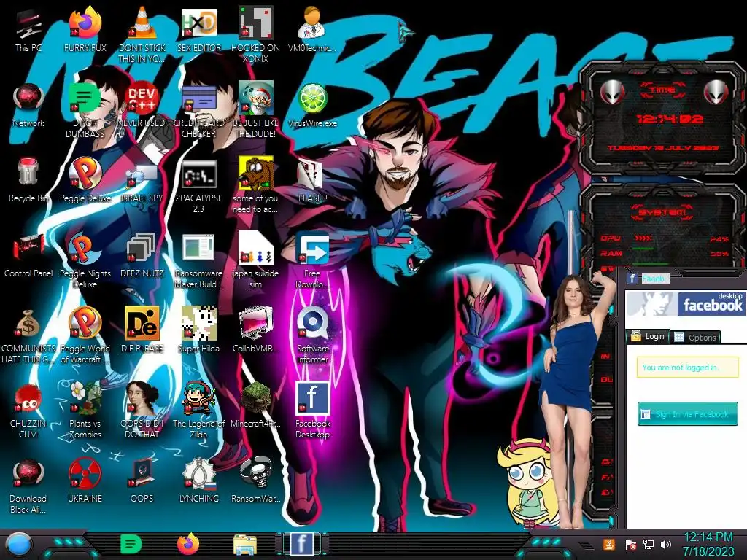Open the DIE PLEASE shortcut
The width and height of the screenshot is (747, 560).
pos(142,323)
